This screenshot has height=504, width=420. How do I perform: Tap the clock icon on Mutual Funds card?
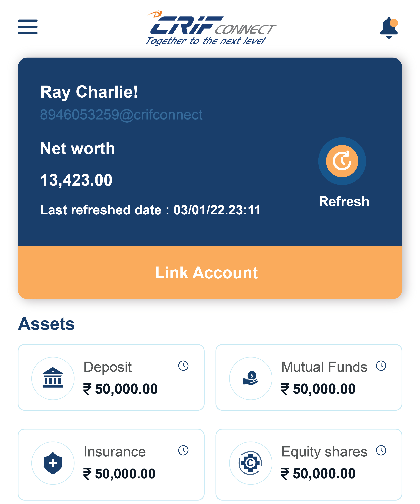[381, 365]
